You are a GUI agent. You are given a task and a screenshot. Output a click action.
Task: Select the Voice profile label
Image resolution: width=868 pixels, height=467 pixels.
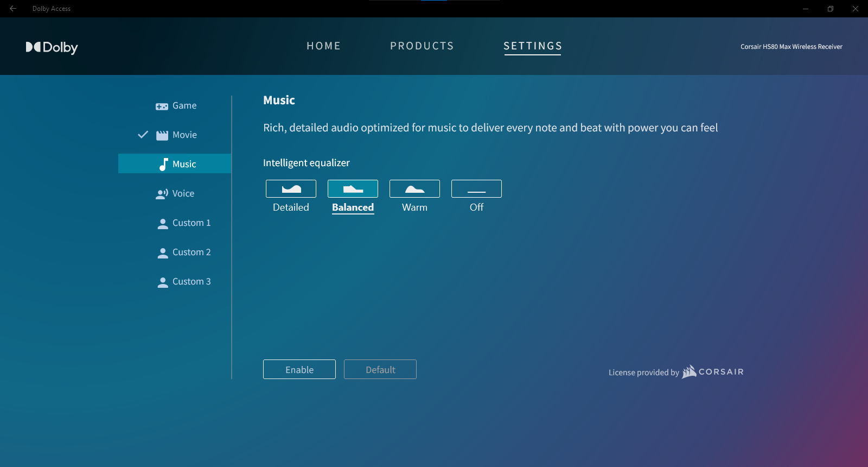pos(183,193)
